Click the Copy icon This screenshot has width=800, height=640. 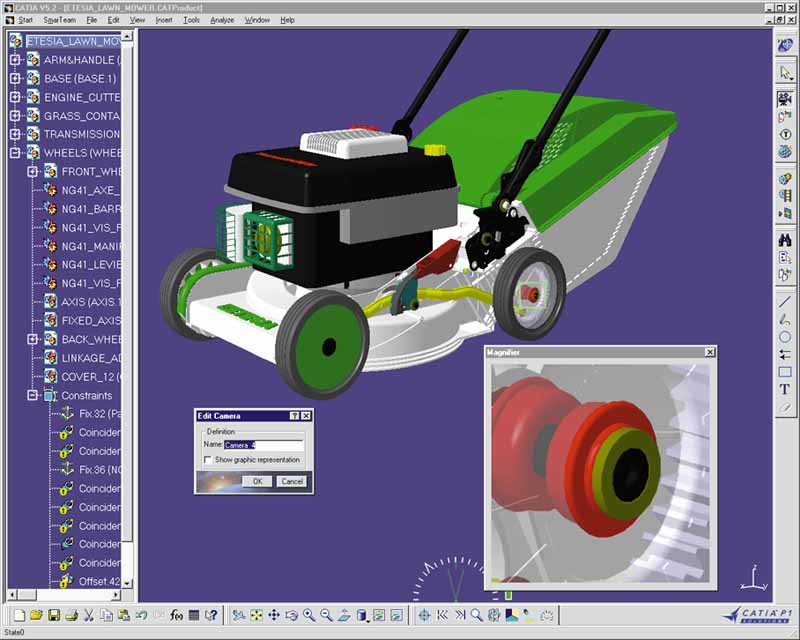coord(107,615)
